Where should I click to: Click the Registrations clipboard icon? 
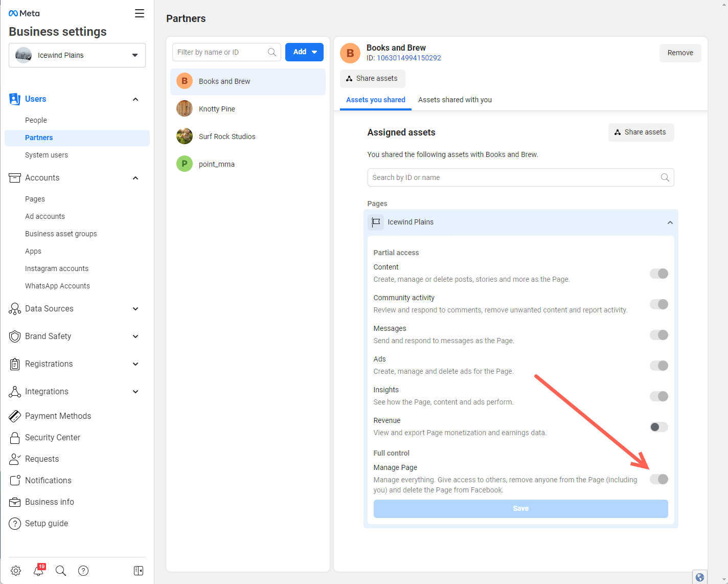(x=15, y=364)
